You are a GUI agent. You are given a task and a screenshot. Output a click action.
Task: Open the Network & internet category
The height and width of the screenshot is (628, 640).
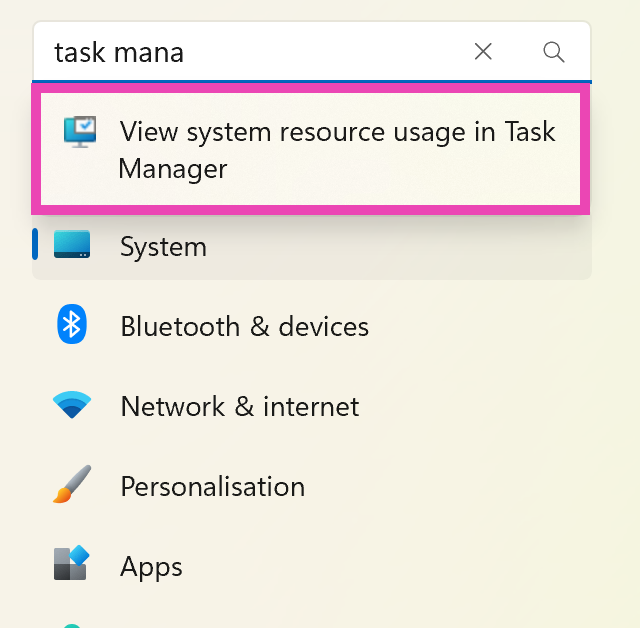pyautogui.click(x=239, y=407)
